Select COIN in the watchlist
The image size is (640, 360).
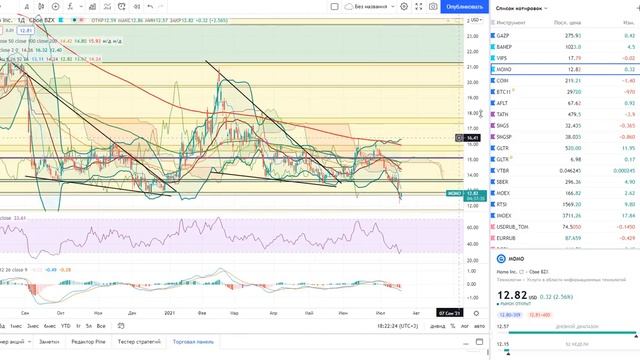[565, 81]
